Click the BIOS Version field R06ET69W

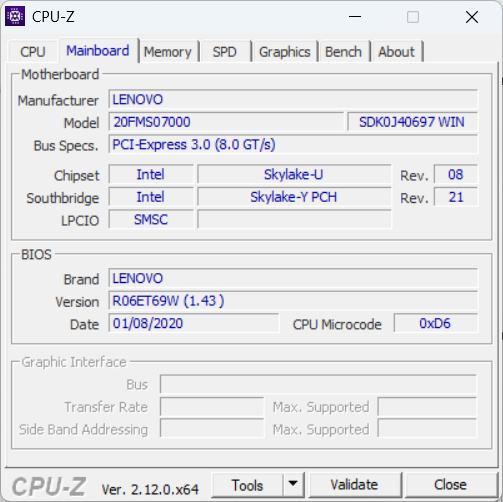tap(293, 301)
